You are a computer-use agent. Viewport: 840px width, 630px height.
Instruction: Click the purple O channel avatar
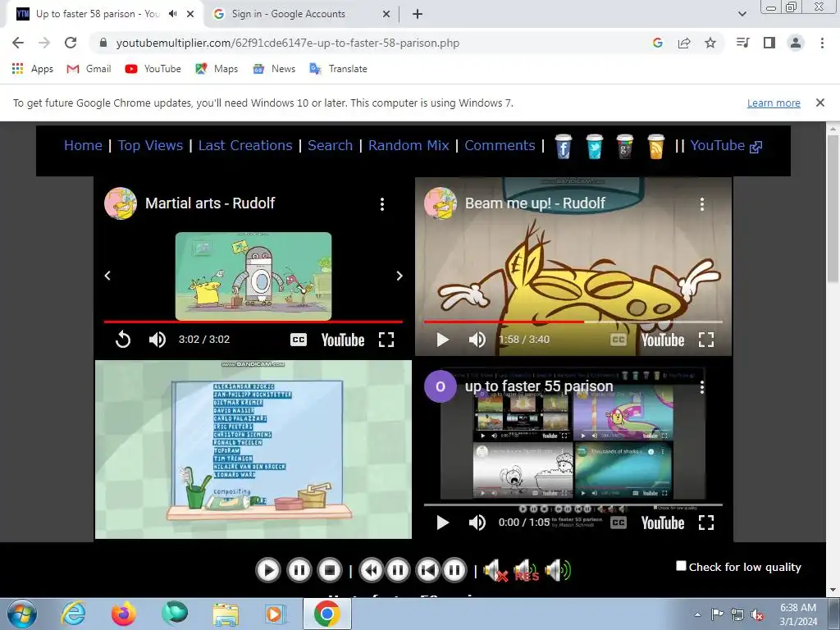tap(441, 386)
